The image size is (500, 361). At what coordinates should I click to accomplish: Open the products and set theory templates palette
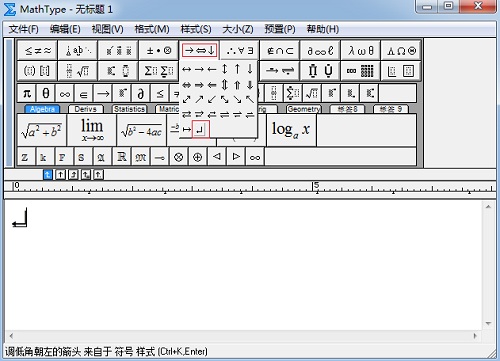(x=320, y=71)
